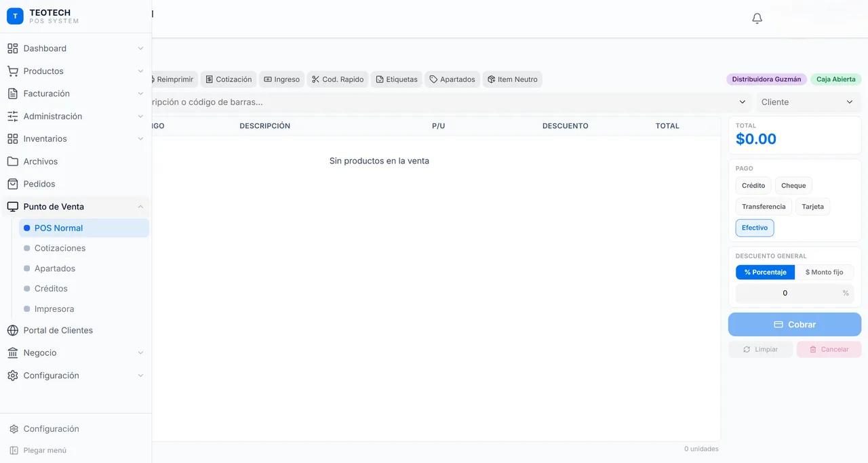Screen dimensions: 868x463
Task: Click the Item Neutro box icon
Action: click(x=491, y=79)
